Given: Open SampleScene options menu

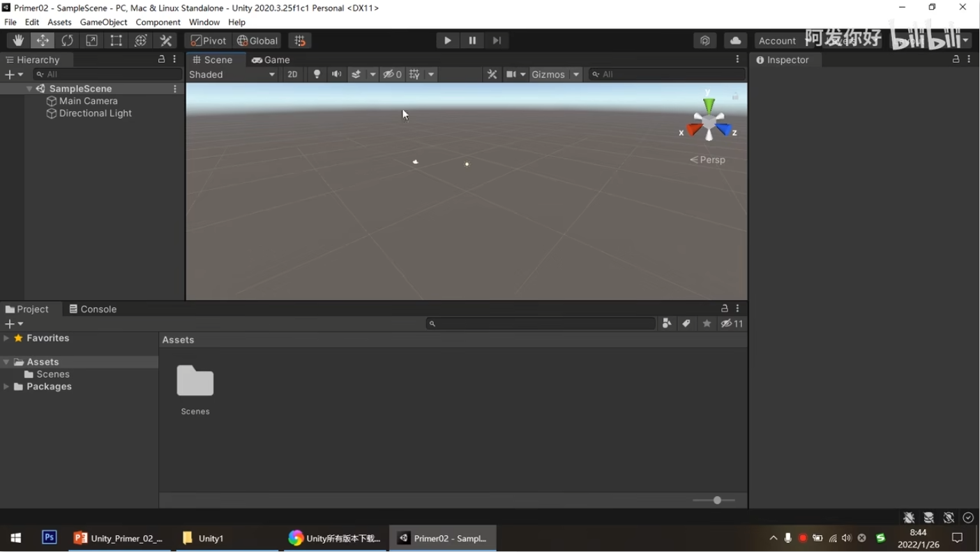Looking at the screenshot, I should click(x=175, y=89).
